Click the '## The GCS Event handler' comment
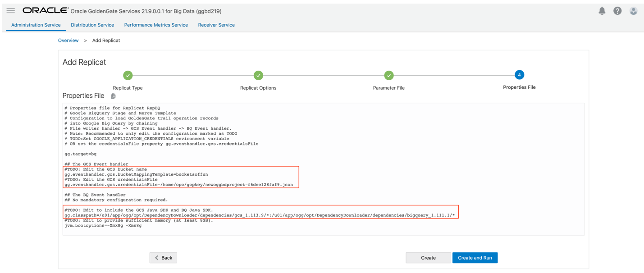The image size is (644, 273). tap(96, 164)
